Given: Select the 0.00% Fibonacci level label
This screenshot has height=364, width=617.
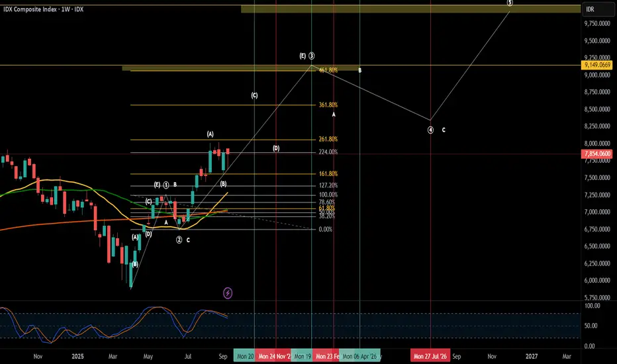Looking at the screenshot, I should 326,229.
